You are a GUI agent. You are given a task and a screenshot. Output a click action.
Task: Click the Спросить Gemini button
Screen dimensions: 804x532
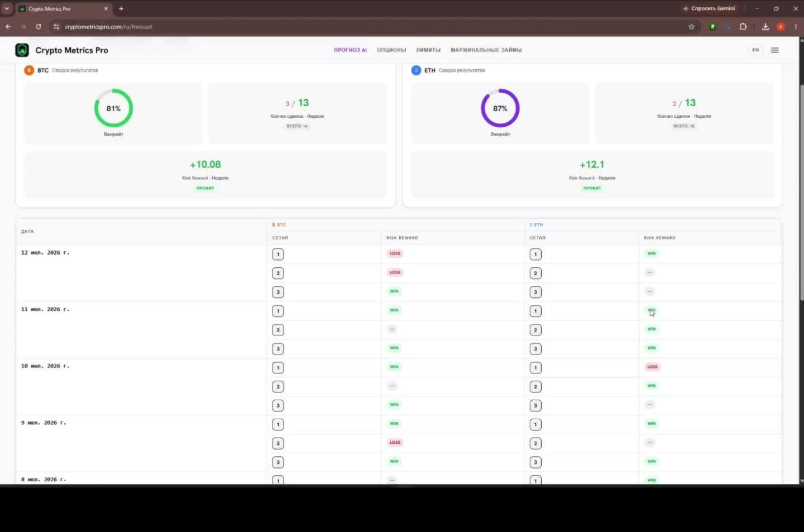pyautogui.click(x=709, y=8)
